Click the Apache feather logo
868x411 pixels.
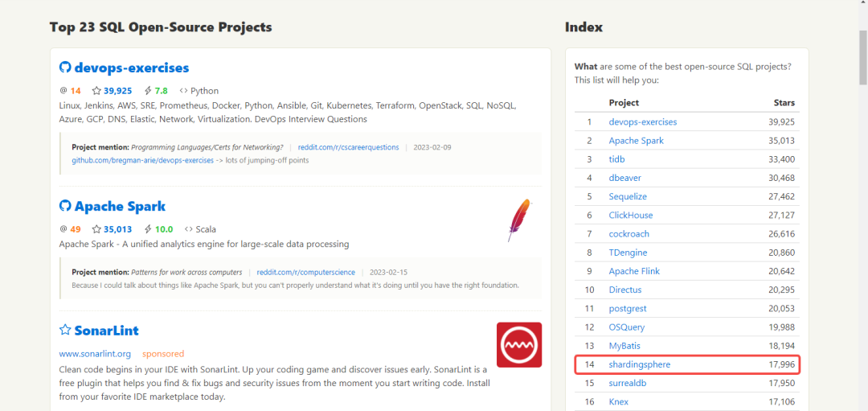(520, 220)
